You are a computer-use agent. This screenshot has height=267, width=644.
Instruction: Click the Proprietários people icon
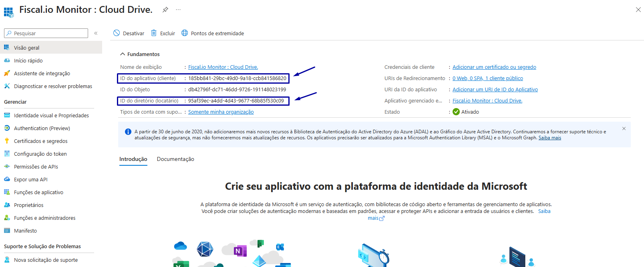tap(7, 205)
